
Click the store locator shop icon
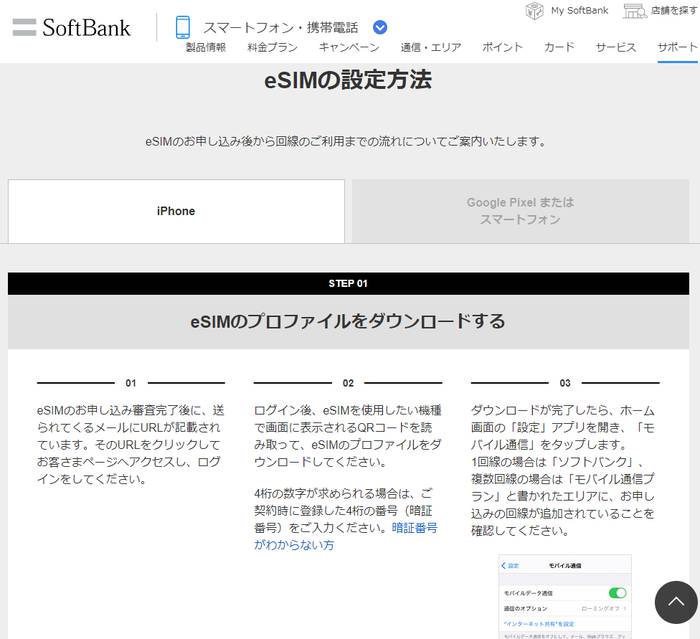[x=634, y=11]
